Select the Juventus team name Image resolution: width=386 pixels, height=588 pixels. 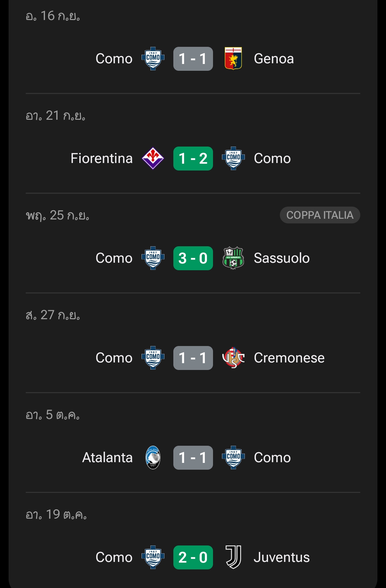[282, 557]
